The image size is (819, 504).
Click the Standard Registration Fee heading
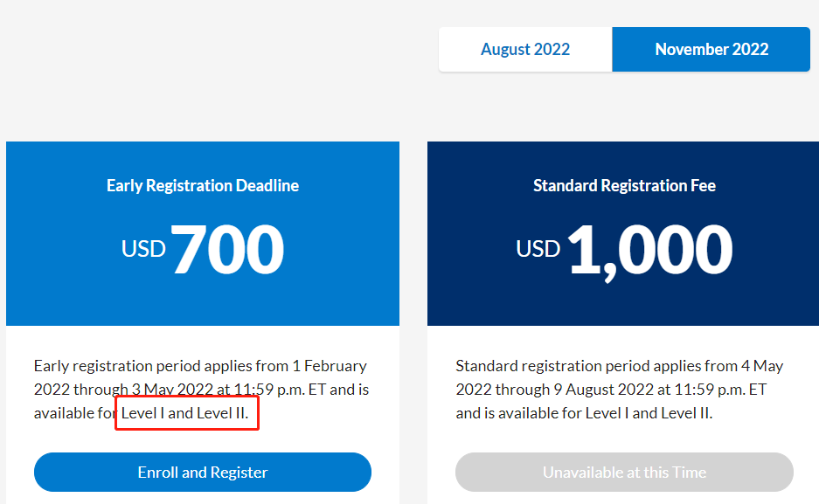(x=624, y=185)
